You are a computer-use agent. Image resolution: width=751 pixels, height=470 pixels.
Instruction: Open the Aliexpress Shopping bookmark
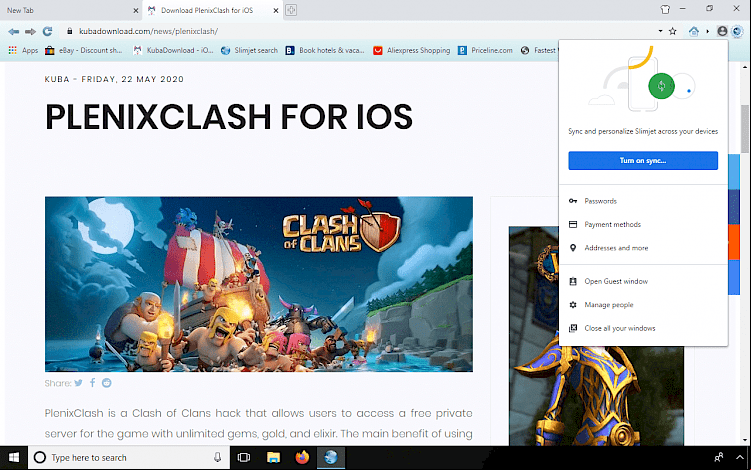click(x=412, y=50)
